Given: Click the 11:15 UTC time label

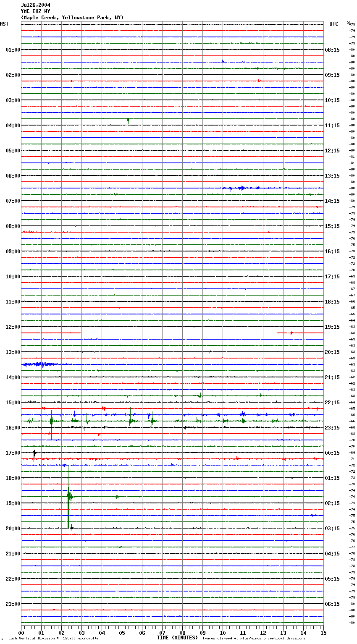Looking at the screenshot, I should point(332,126).
